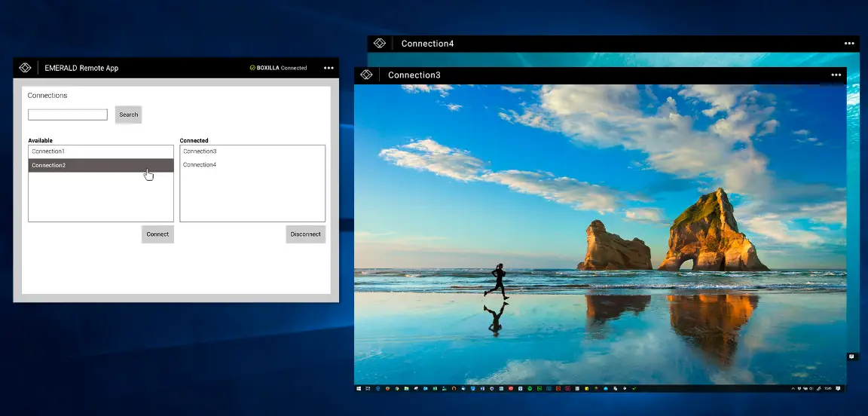The image size is (868, 416).
Task: Open the three-dots menu of the Connection3 window
Action: click(836, 75)
